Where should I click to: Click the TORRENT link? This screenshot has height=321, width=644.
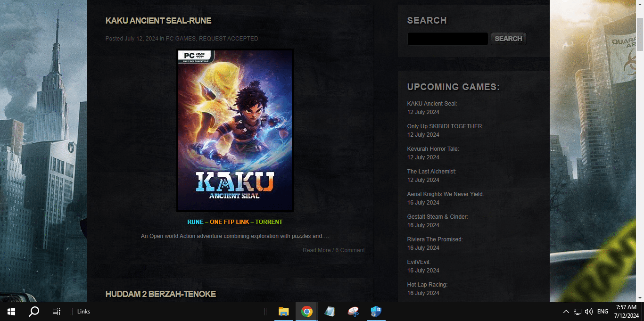[269, 222]
